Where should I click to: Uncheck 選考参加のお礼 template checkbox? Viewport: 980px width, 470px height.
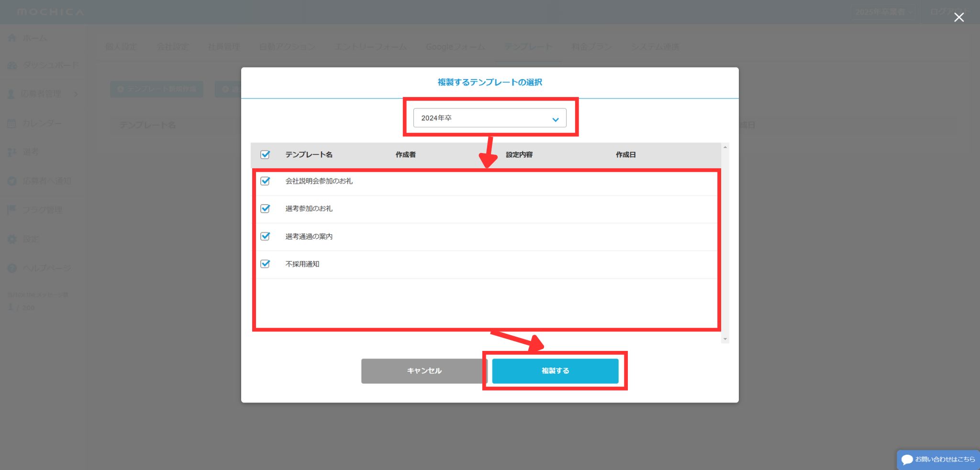(x=265, y=209)
